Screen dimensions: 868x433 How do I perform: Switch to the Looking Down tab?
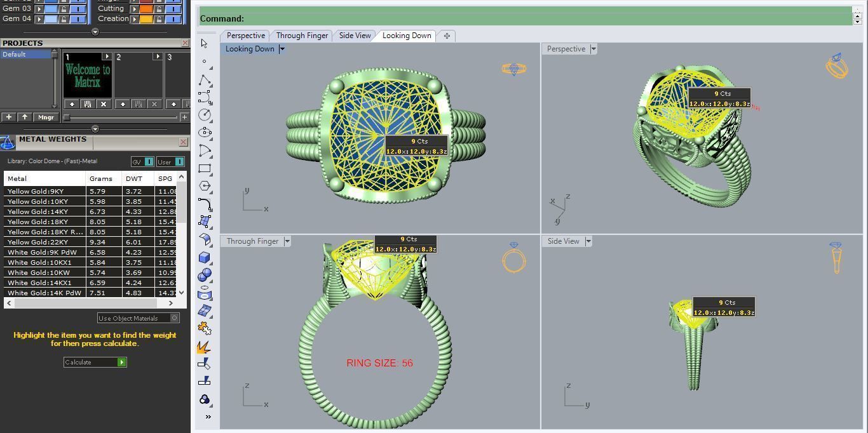pyautogui.click(x=407, y=36)
